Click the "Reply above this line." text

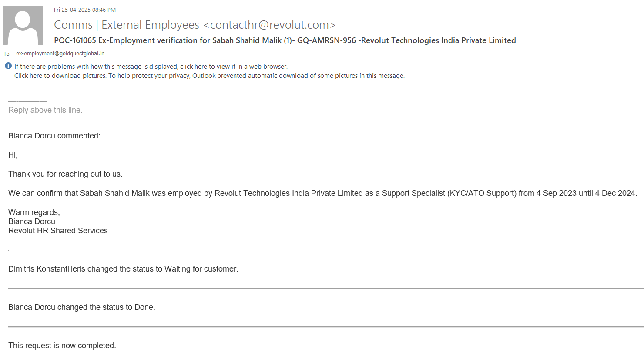click(45, 110)
